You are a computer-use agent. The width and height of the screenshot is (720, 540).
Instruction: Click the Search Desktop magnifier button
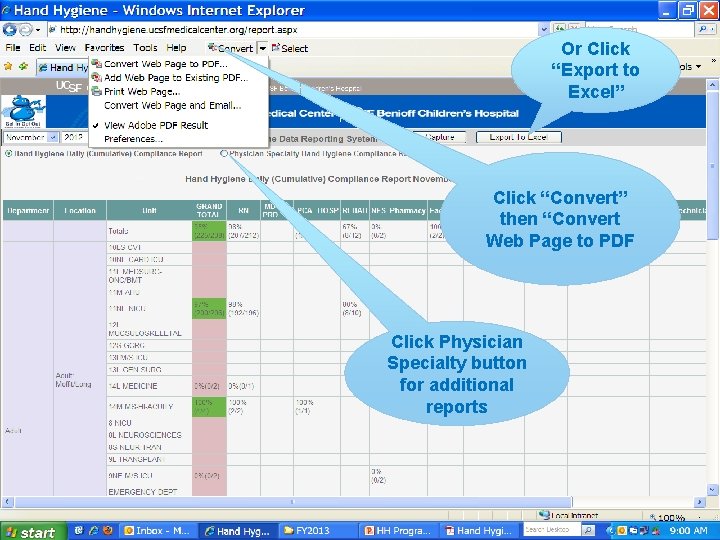click(587, 530)
